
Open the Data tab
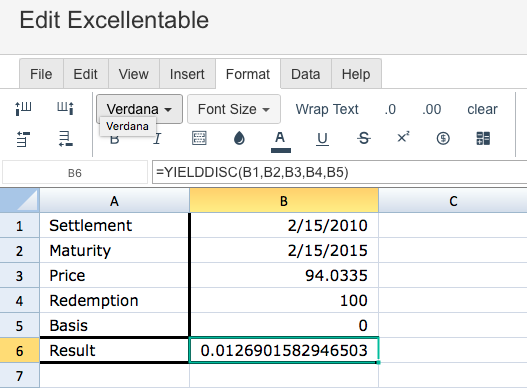[x=306, y=74]
